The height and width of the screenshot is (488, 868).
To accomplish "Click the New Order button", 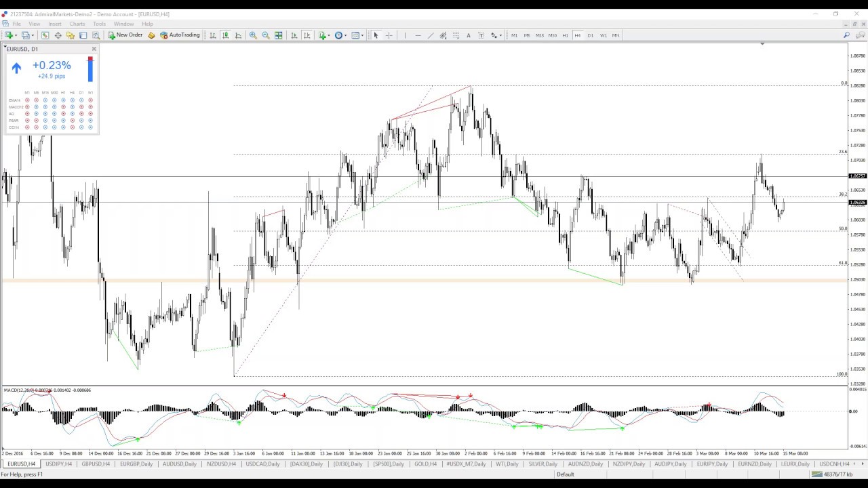I will [x=125, y=35].
